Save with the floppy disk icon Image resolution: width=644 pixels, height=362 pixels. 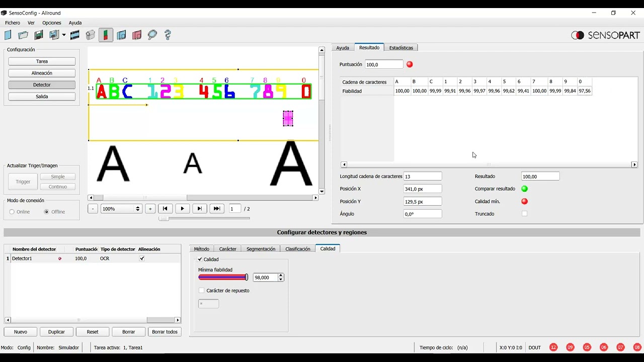point(38,35)
